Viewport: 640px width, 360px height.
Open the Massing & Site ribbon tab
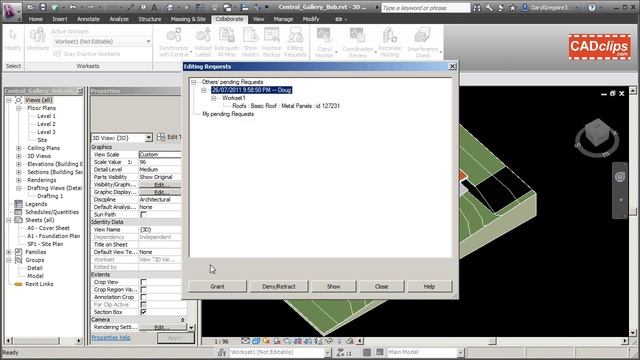tap(188, 19)
